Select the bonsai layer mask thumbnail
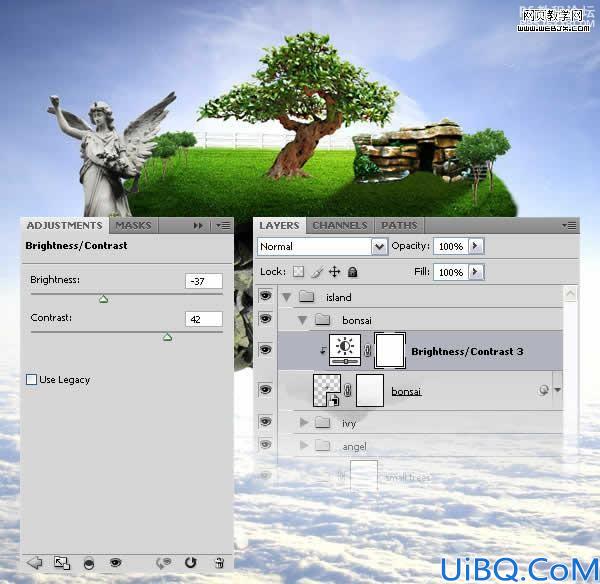Viewport: 600px width, 584px height. click(x=370, y=390)
